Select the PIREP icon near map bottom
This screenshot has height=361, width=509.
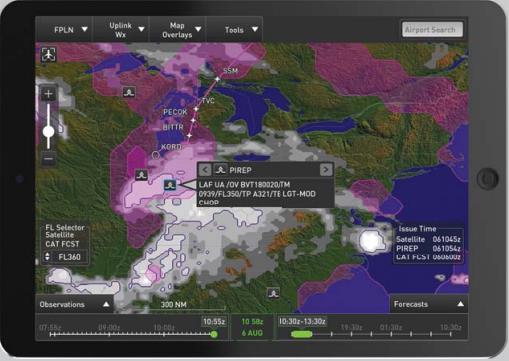click(274, 293)
